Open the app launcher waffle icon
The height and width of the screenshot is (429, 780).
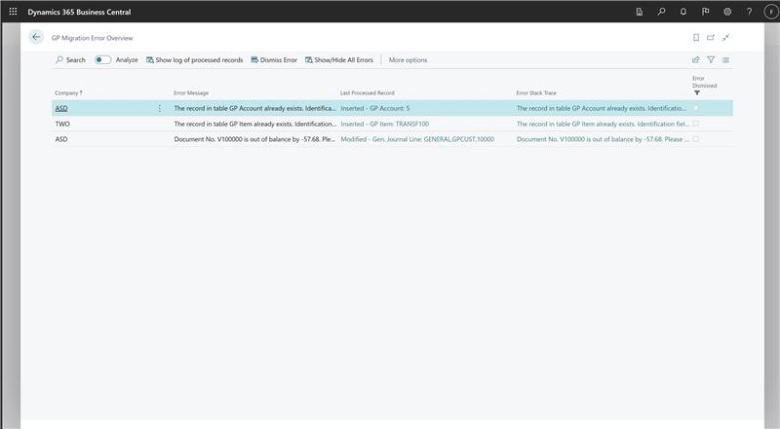pos(13,11)
